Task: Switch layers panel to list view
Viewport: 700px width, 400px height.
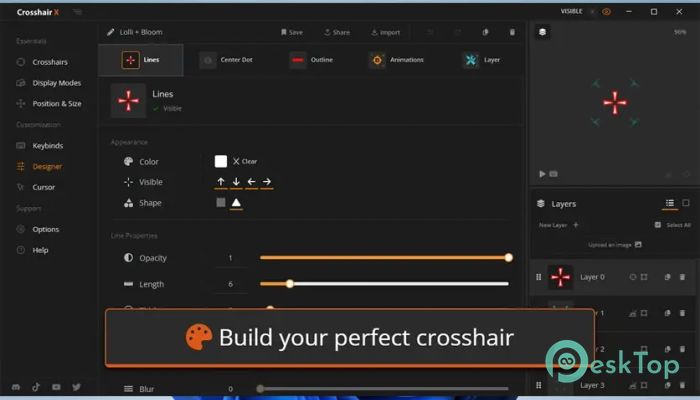Action: click(x=670, y=203)
